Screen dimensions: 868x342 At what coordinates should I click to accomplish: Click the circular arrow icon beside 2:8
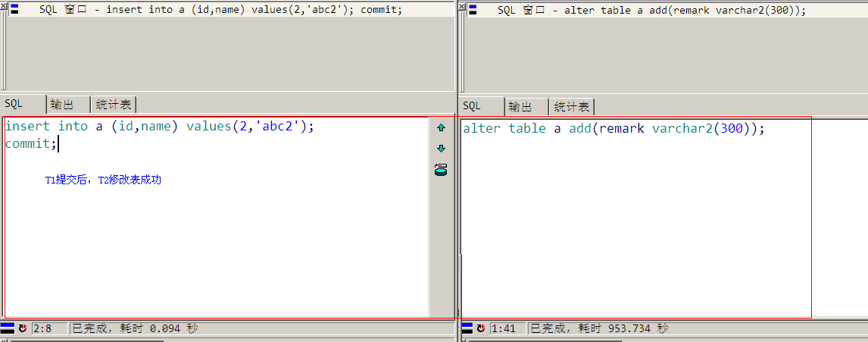point(23,328)
